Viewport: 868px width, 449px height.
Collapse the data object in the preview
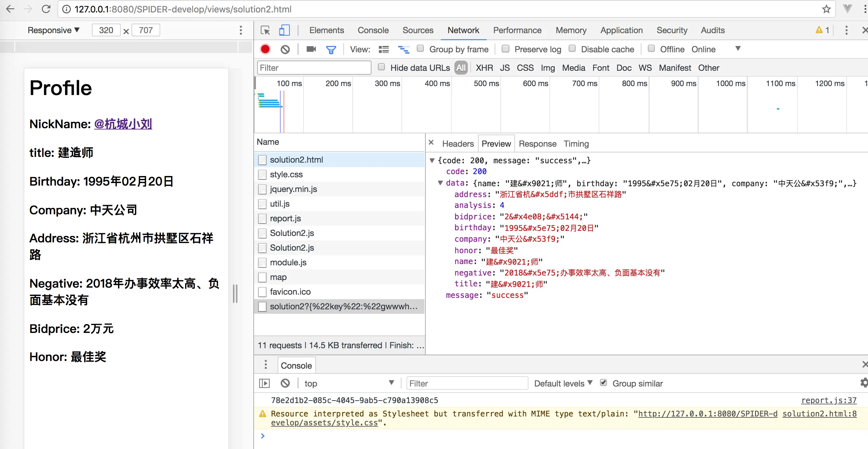click(440, 183)
